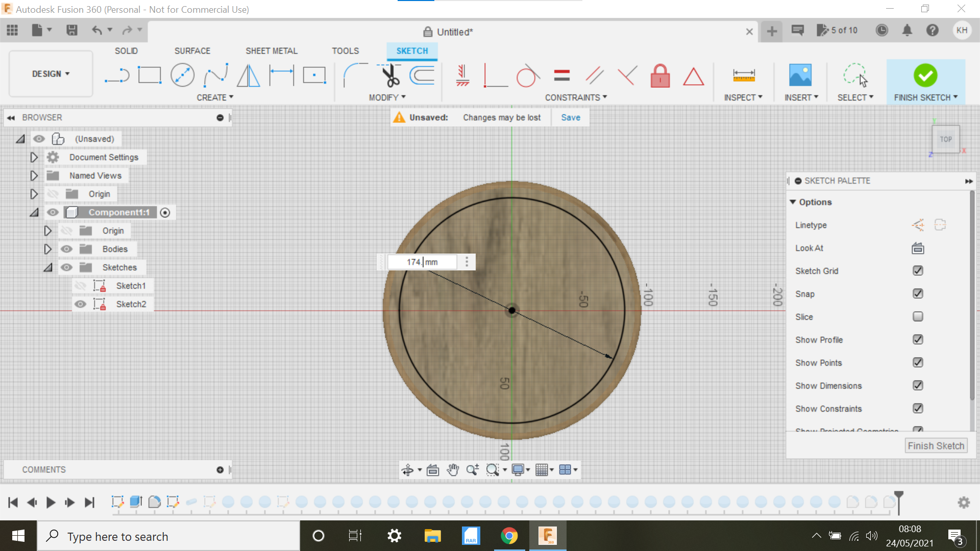Apply the Equal constraint

pos(561,76)
